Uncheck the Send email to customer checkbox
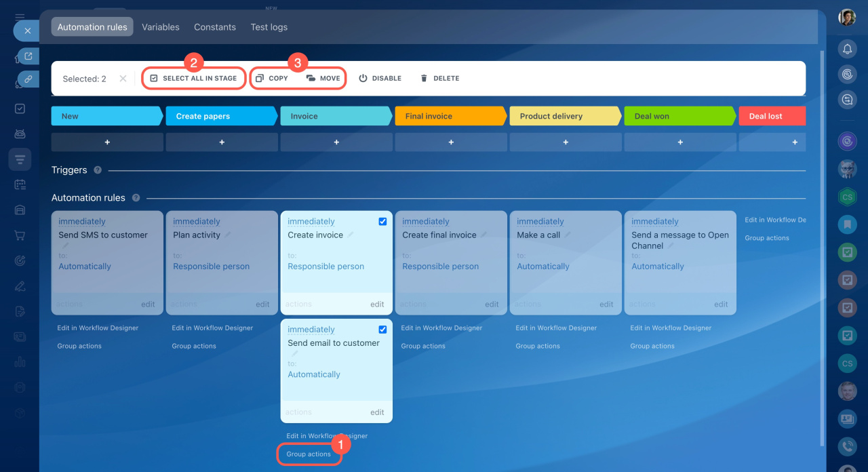 pyautogui.click(x=382, y=330)
